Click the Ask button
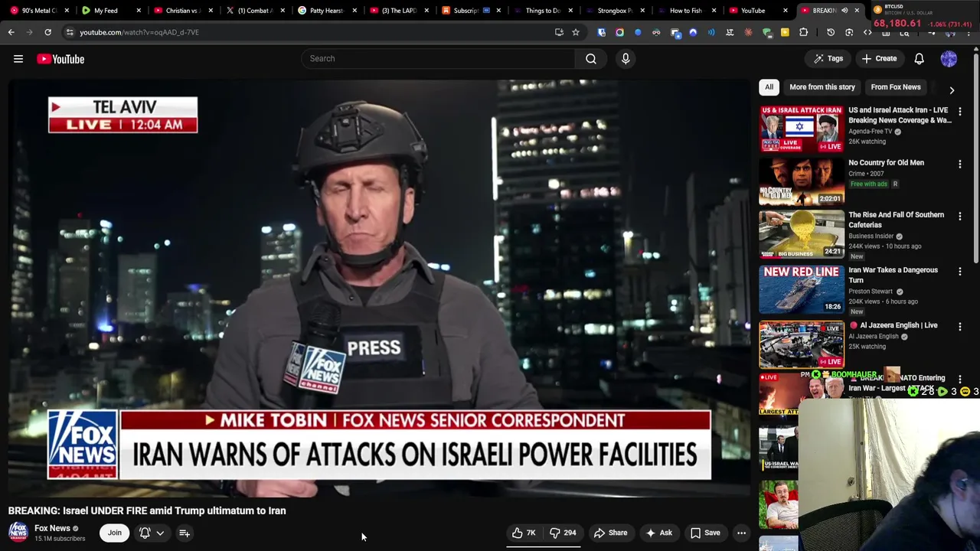The width and height of the screenshot is (980, 551). 658,533
